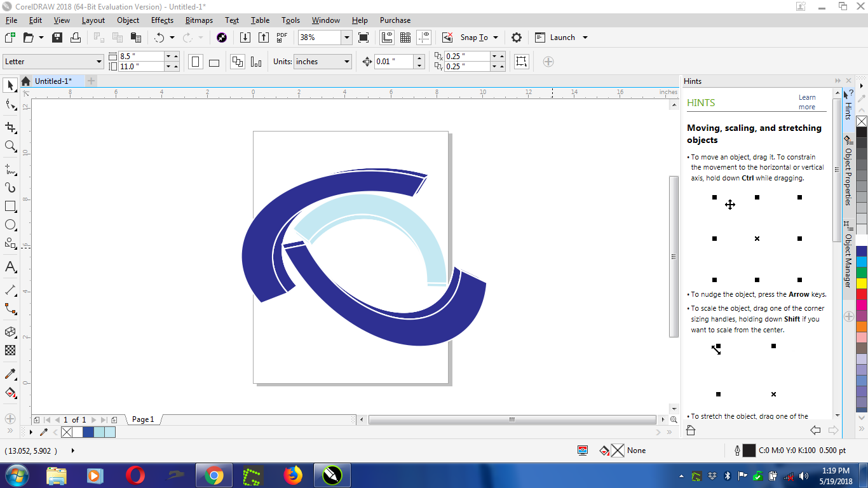Image resolution: width=868 pixels, height=488 pixels.
Task: Open the Open file dropdown arrow
Action: (x=41, y=37)
